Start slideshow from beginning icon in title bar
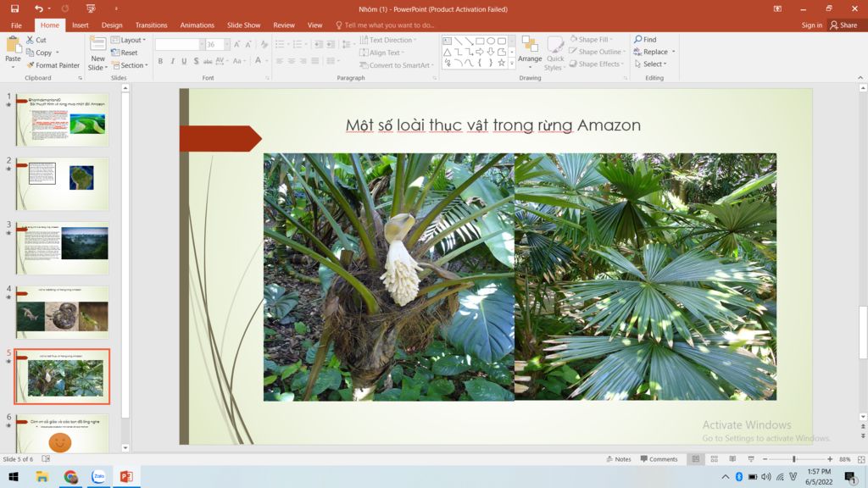This screenshot has width=868, height=488. pyautogui.click(x=91, y=8)
